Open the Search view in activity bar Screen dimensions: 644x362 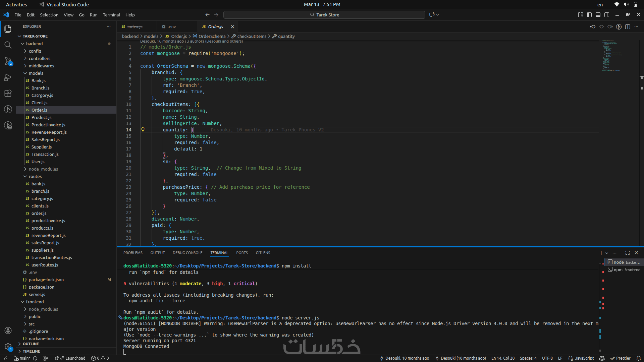point(8,45)
